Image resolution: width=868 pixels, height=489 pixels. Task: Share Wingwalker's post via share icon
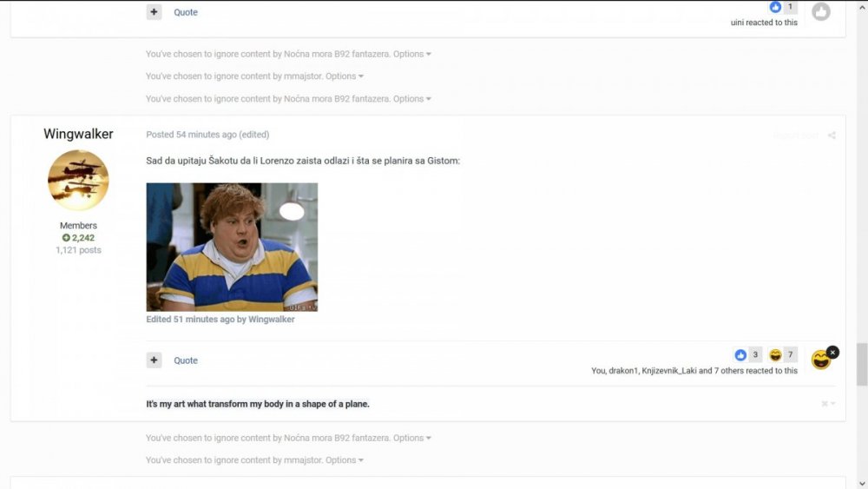[x=832, y=135]
